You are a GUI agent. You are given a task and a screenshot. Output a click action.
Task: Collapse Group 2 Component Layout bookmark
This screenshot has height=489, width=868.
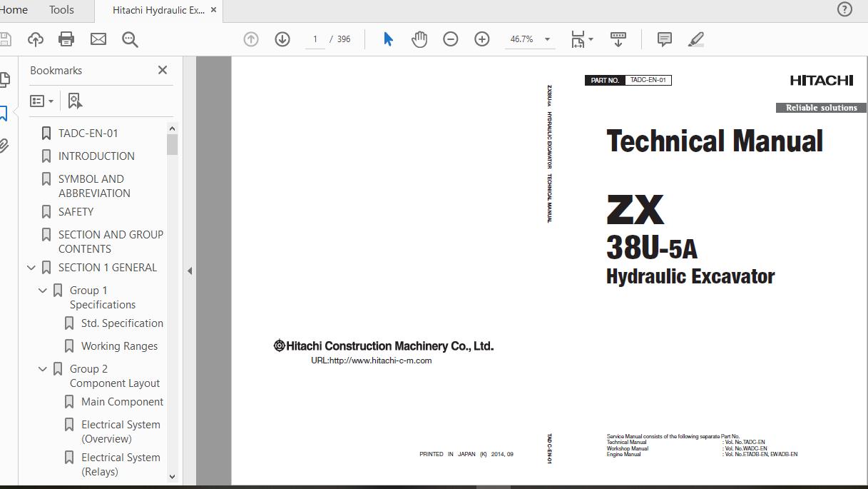click(43, 369)
